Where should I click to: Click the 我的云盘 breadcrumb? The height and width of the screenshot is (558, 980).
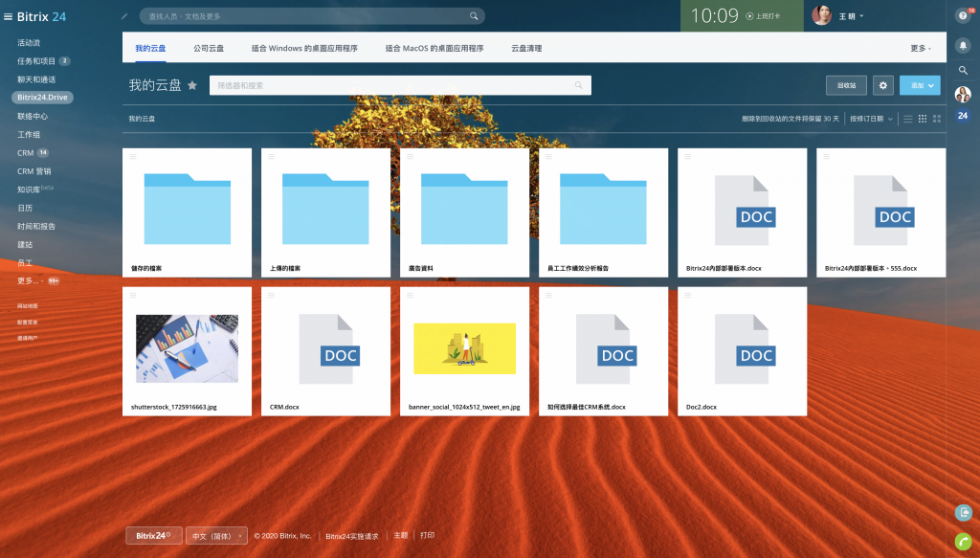[x=142, y=119]
